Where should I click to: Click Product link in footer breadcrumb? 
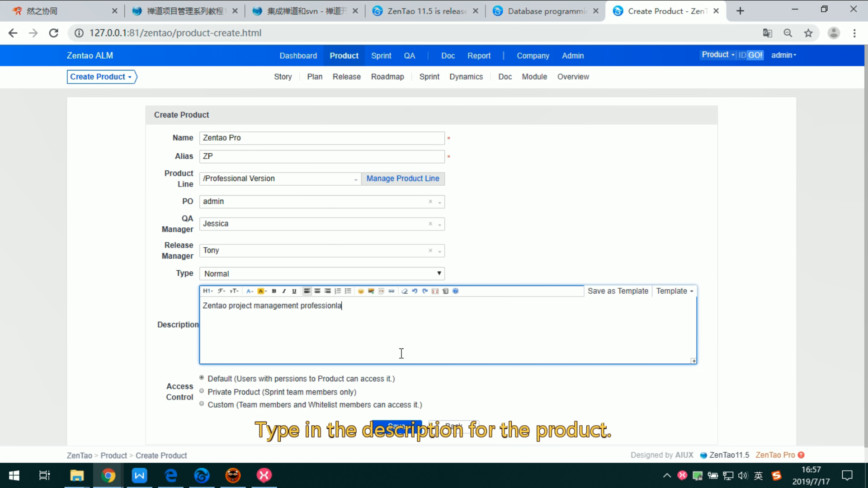click(113, 455)
